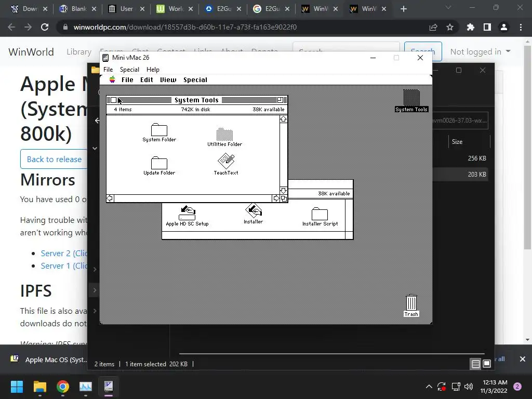532x399 pixels.
Task: Expand the Not logged in dropdown
Action: tap(480, 51)
